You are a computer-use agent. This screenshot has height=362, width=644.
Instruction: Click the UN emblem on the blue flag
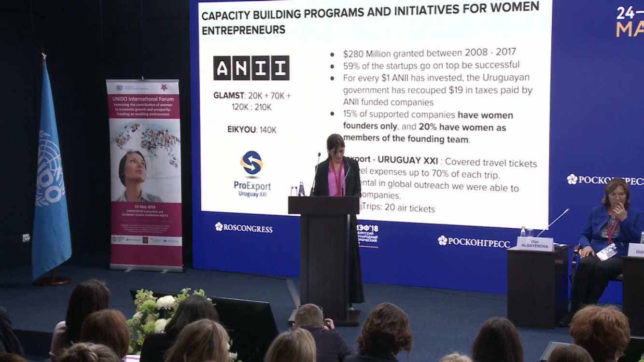point(50,169)
